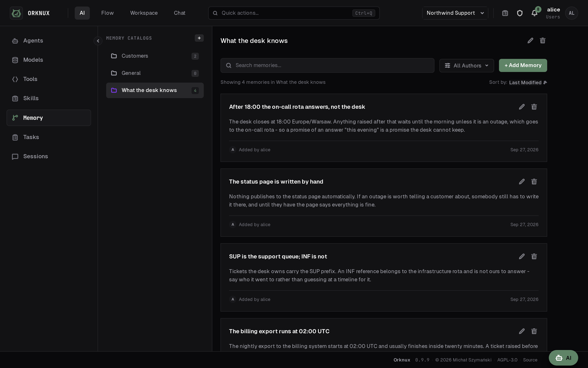Open the Source link in footer
Image resolution: width=588 pixels, height=368 pixels.
point(530,360)
